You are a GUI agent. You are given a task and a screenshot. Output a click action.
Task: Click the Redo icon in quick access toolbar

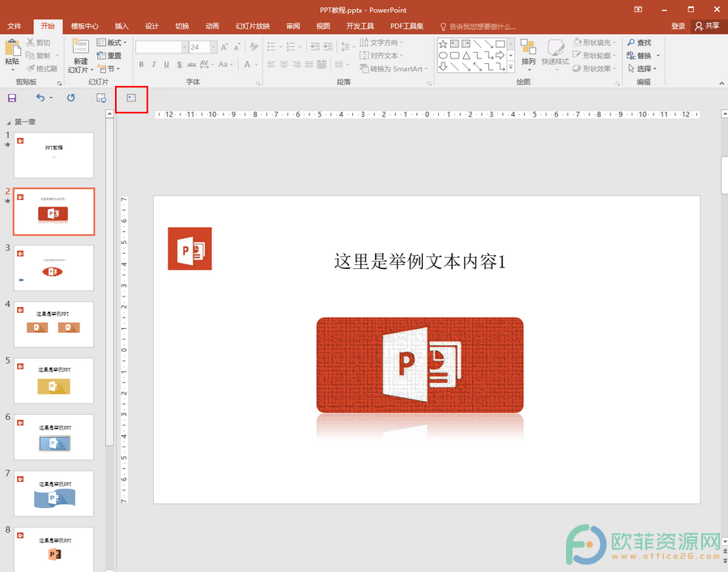(x=70, y=97)
